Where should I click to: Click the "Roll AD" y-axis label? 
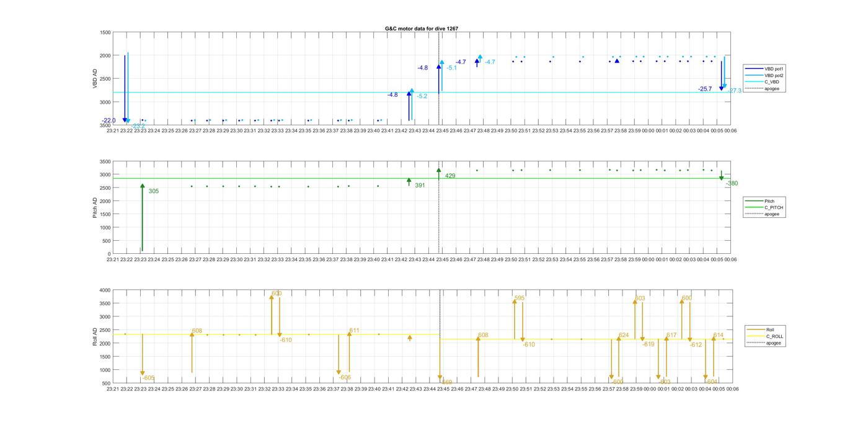[x=95, y=336]
